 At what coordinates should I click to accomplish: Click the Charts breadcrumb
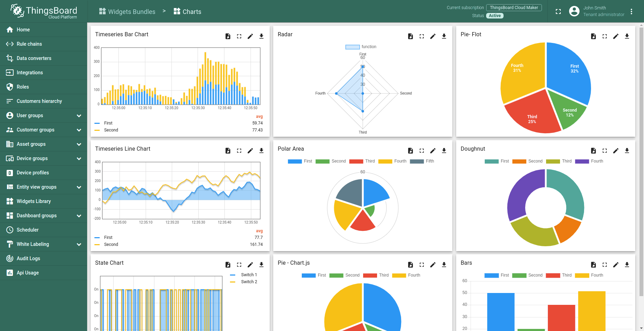pyautogui.click(x=187, y=12)
